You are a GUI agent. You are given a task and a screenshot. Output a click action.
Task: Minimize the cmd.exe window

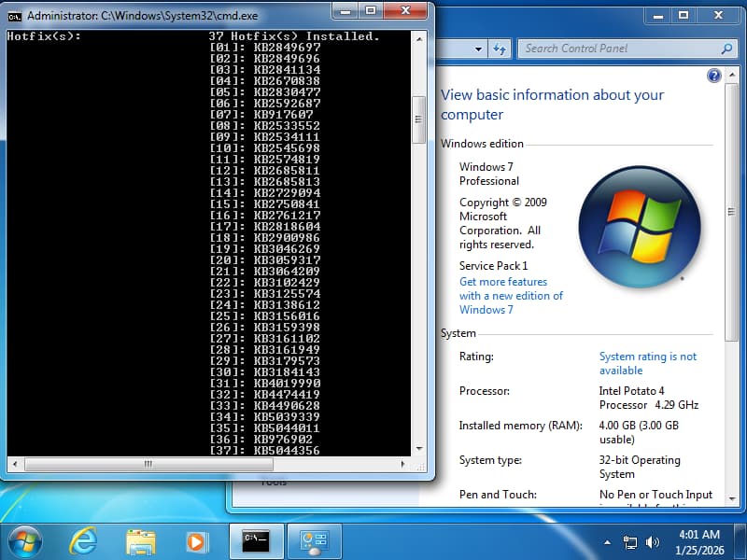[x=346, y=11]
